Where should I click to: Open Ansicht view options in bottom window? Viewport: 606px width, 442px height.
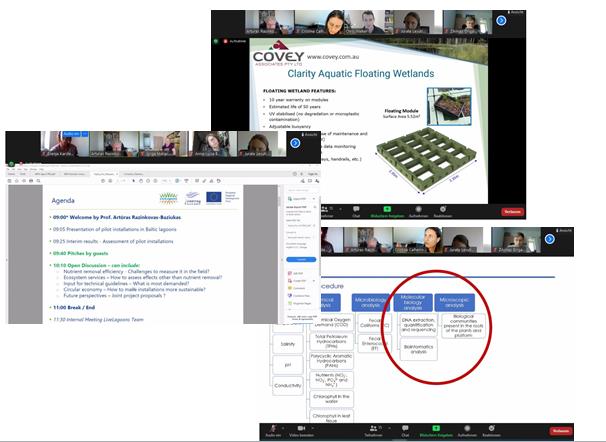coord(564,230)
